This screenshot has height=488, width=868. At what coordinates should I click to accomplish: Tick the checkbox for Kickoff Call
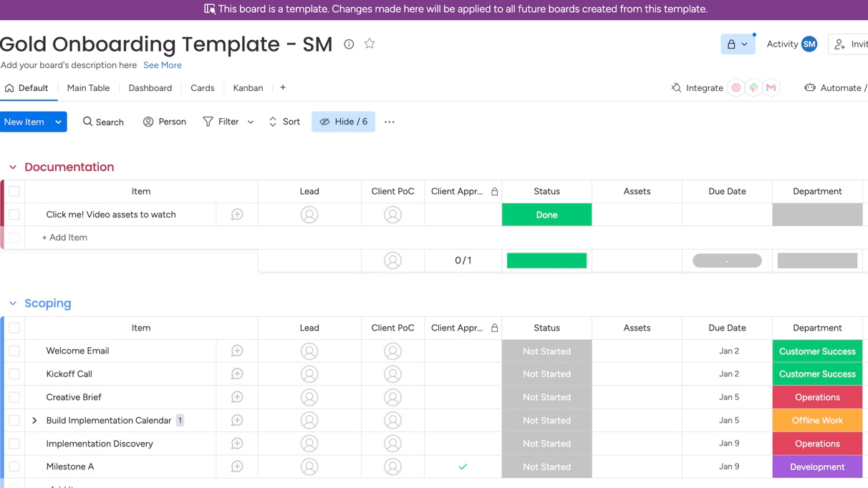pos(14,374)
